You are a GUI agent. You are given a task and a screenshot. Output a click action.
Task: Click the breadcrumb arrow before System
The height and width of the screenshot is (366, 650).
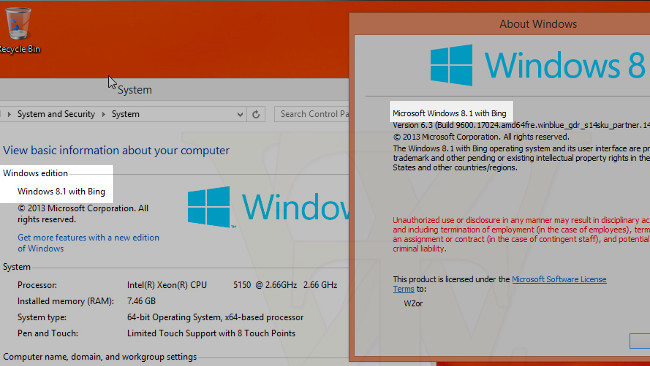[104, 114]
